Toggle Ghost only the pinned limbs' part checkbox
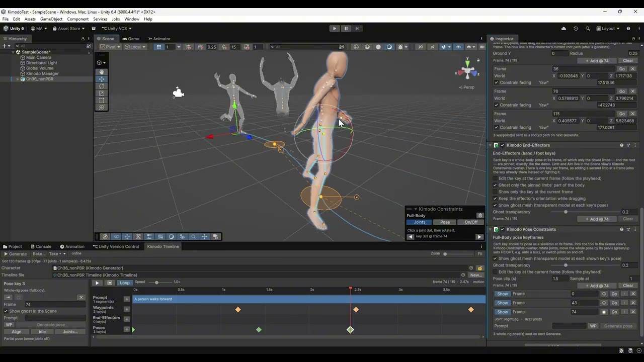 [495, 185]
